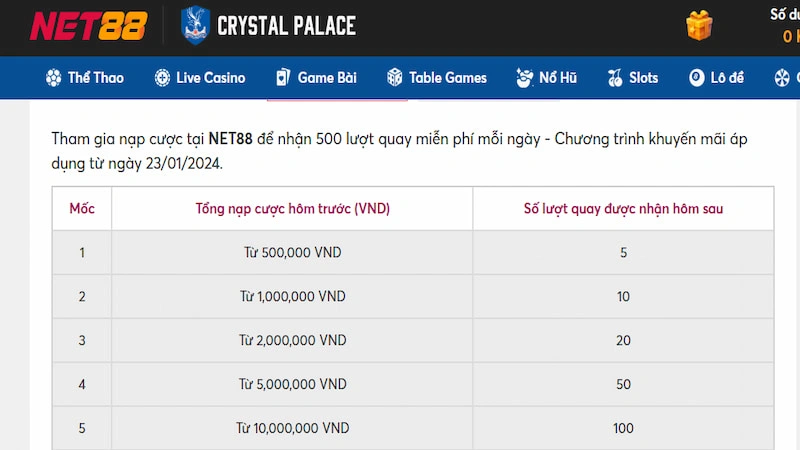The width and height of the screenshot is (800, 450).
Task: Click the Crystal Palace eagle crest
Action: (x=195, y=26)
